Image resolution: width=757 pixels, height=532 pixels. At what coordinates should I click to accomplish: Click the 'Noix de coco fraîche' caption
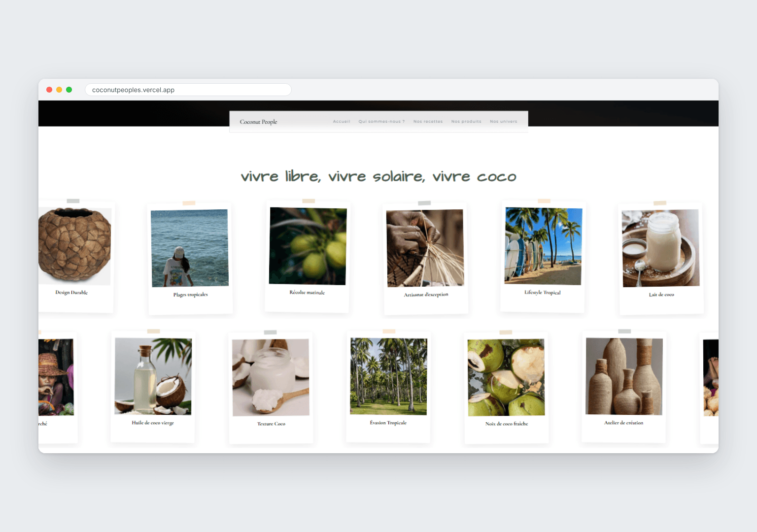pyautogui.click(x=507, y=424)
